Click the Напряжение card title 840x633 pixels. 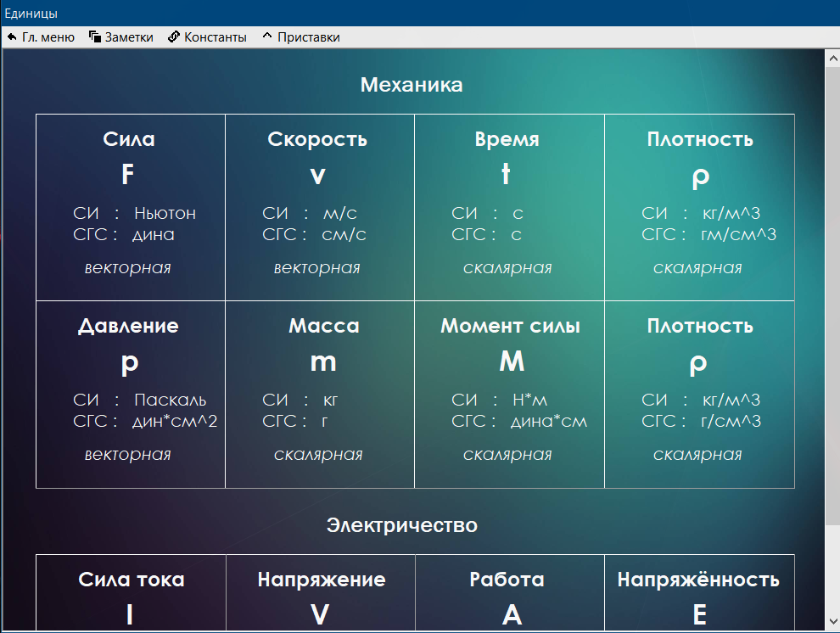(x=322, y=580)
